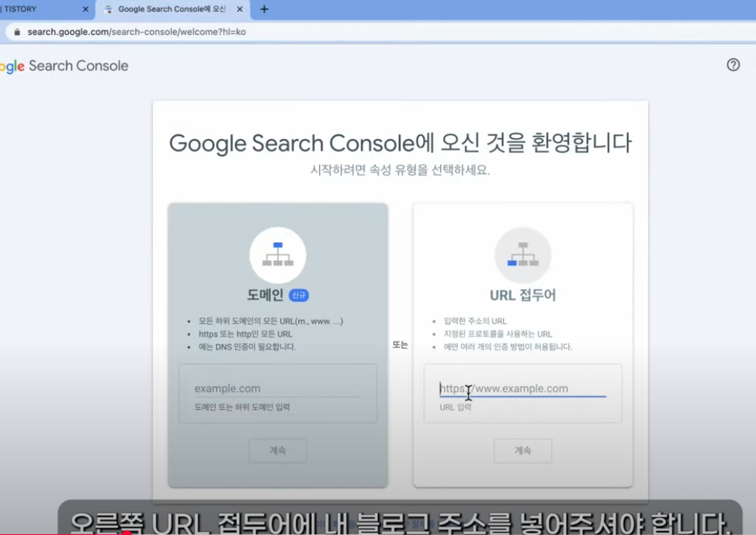
Task: Click the Google logo in Search Console header
Action: point(12,65)
